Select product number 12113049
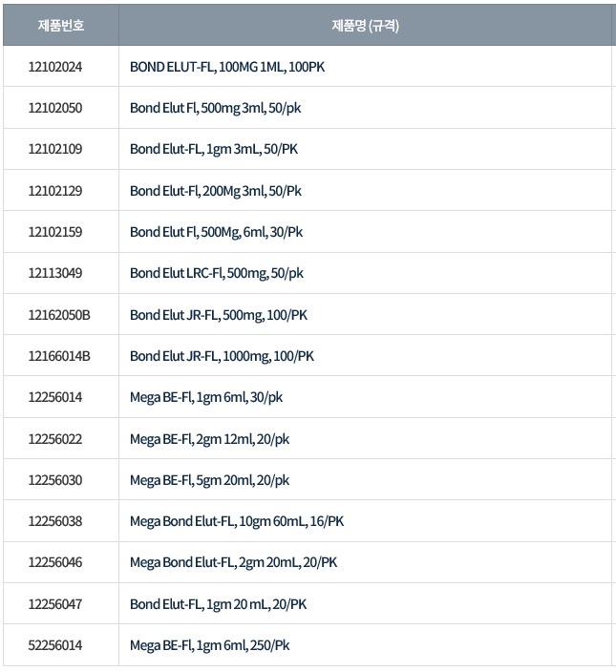Image resolution: width=616 pixels, height=672 pixels. (x=55, y=273)
